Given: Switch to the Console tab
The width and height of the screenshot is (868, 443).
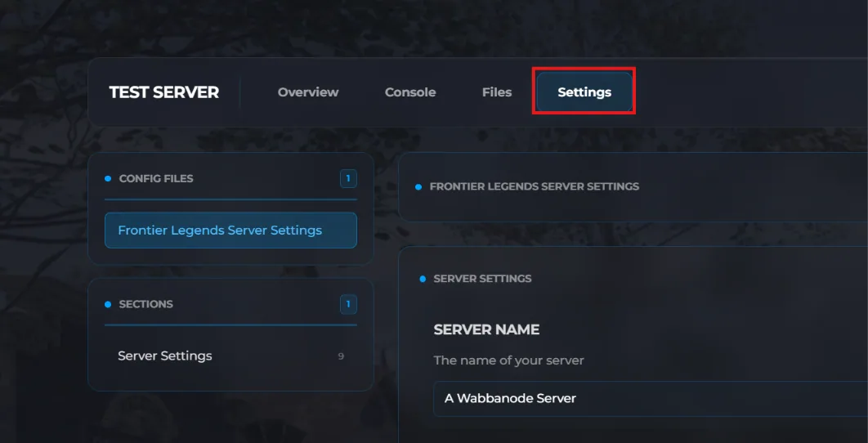Looking at the screenshot, I should 410,92.
